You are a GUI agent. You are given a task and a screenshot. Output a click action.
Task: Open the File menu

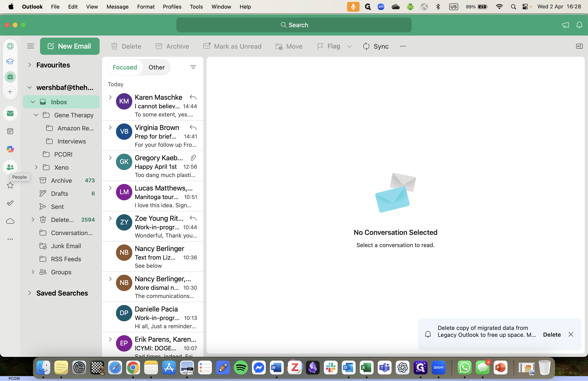[x=55, y=7]
